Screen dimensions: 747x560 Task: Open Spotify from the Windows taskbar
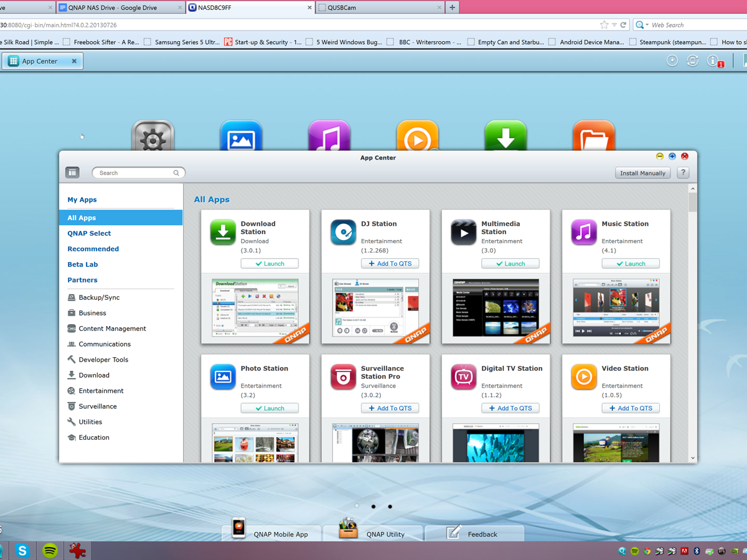click(50, 551)
